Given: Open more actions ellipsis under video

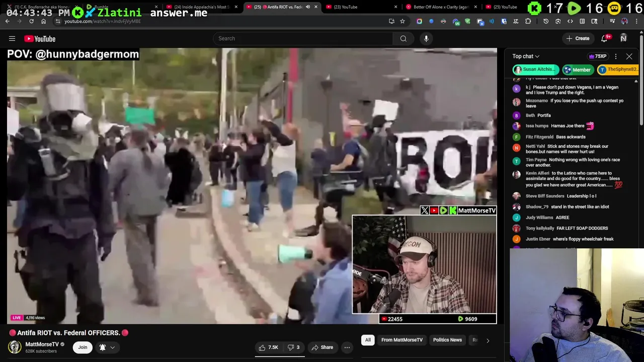Looking at the screenshot, I should pos(347,347).
